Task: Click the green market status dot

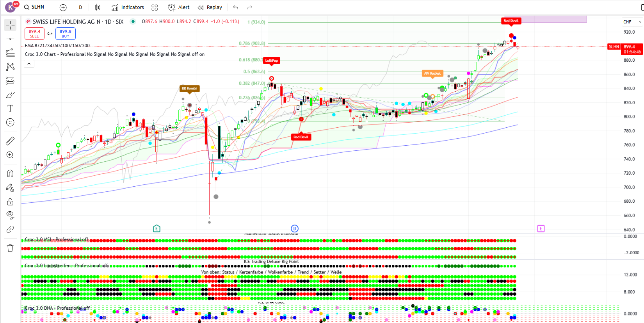Action: click(x=133, y=21)
